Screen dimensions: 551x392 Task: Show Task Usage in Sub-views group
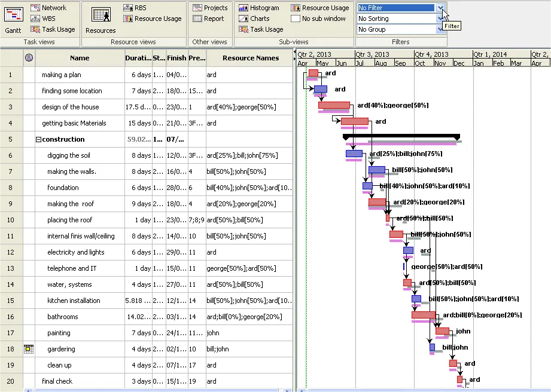tap(261, 29)
